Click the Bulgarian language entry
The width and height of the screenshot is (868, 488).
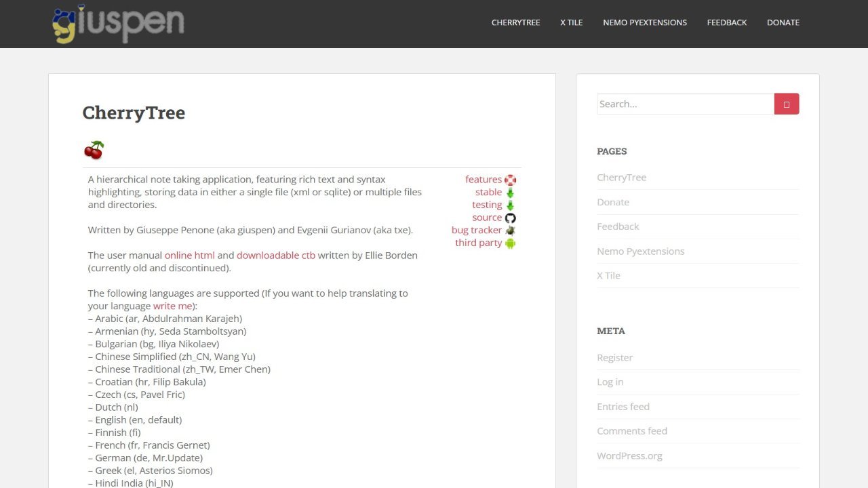(154, 344)
